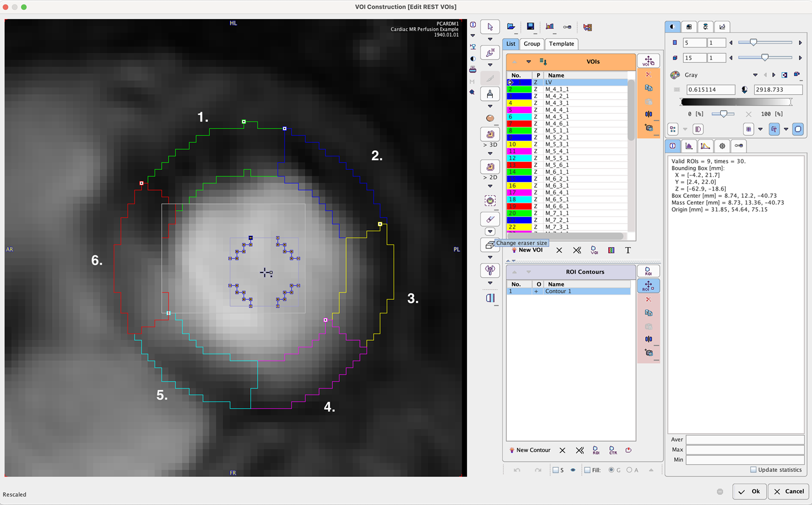The image size is (812, 505).
Task: Click the load VOI folder icon
Action: point(511,27)
